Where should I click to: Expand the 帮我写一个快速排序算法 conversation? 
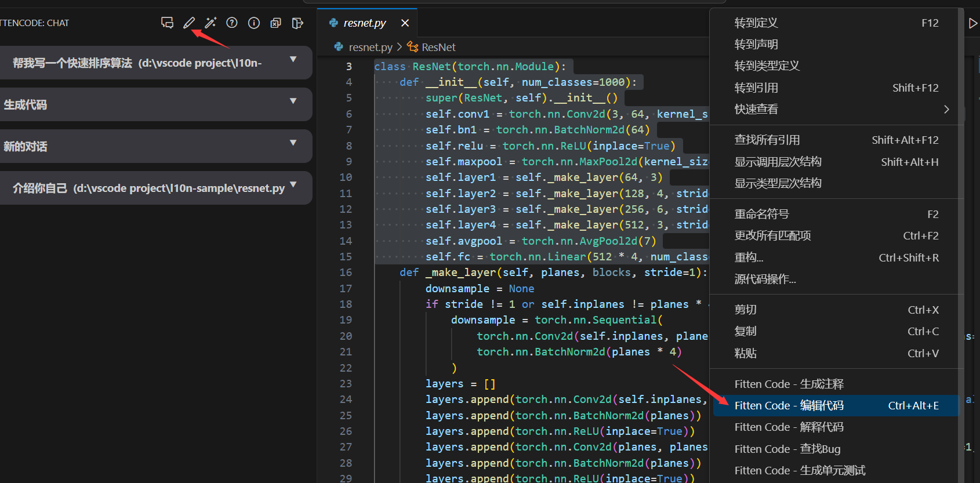pyautogui.click(x=293, y=59)
